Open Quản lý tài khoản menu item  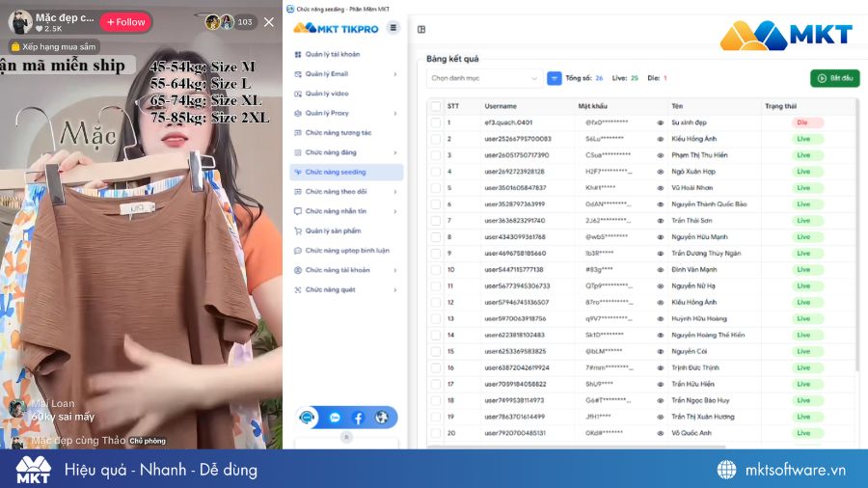pos(346,54)
